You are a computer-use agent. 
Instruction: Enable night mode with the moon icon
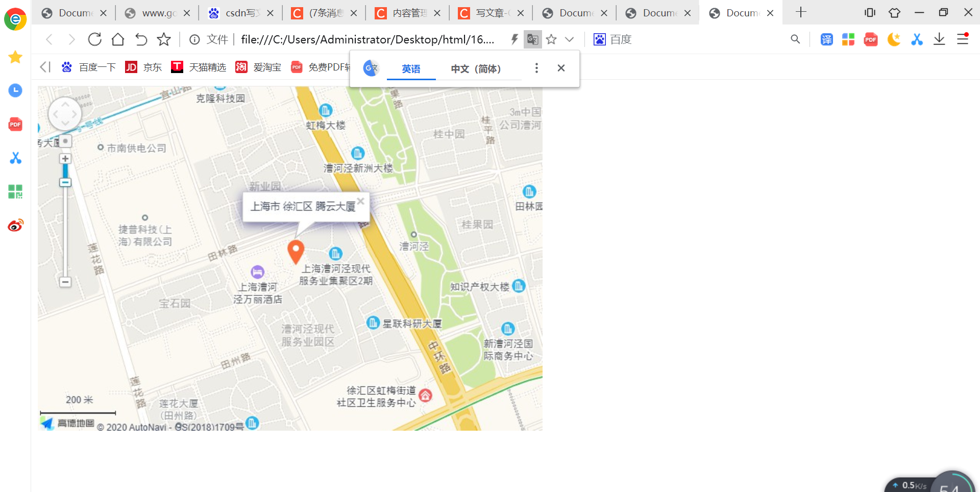click(x=894, y=39)
